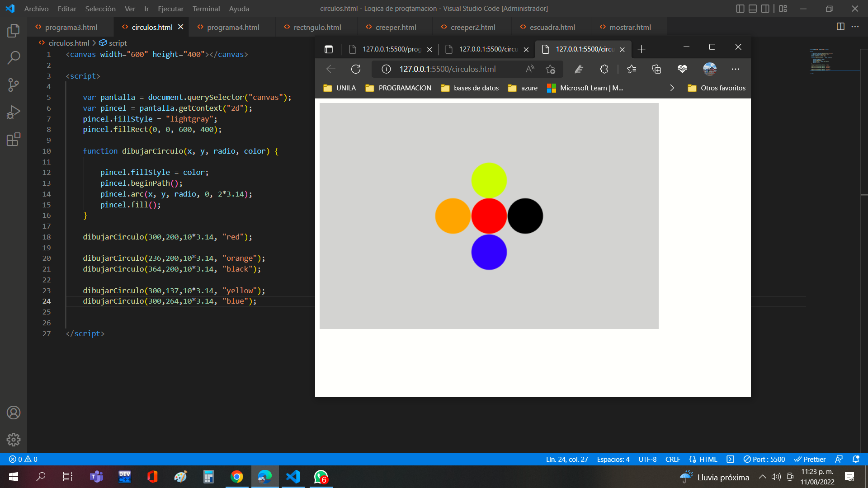
Task: Open the PROGRAMACION favorites folder
Action: click(398, 88)
